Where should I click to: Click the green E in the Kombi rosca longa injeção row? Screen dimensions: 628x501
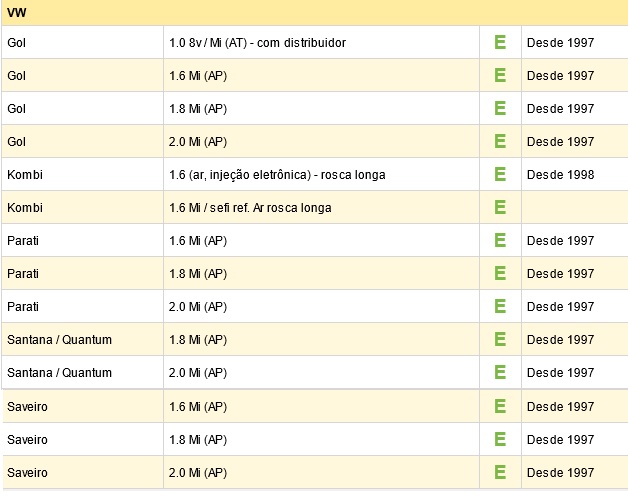pos(500,174)
